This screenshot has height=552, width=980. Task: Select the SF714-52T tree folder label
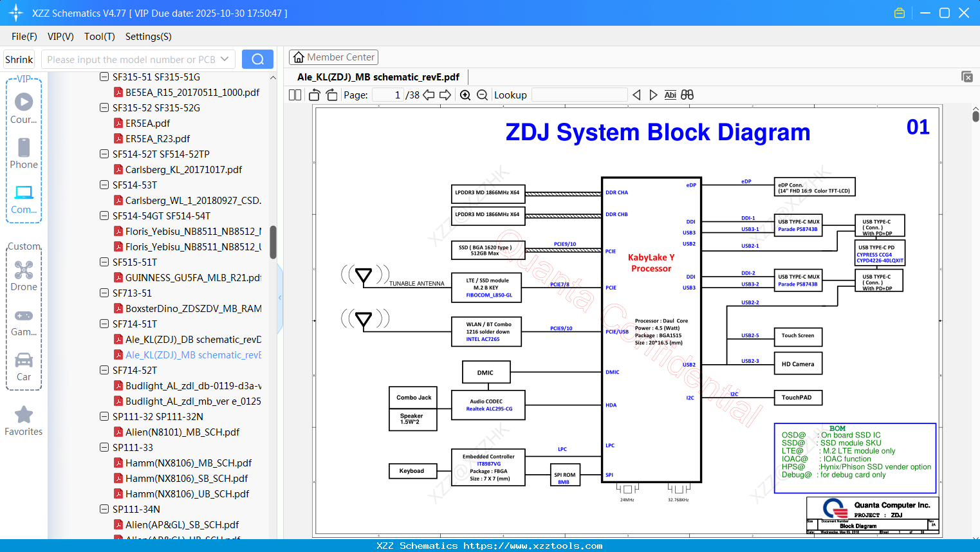[134, 370]
